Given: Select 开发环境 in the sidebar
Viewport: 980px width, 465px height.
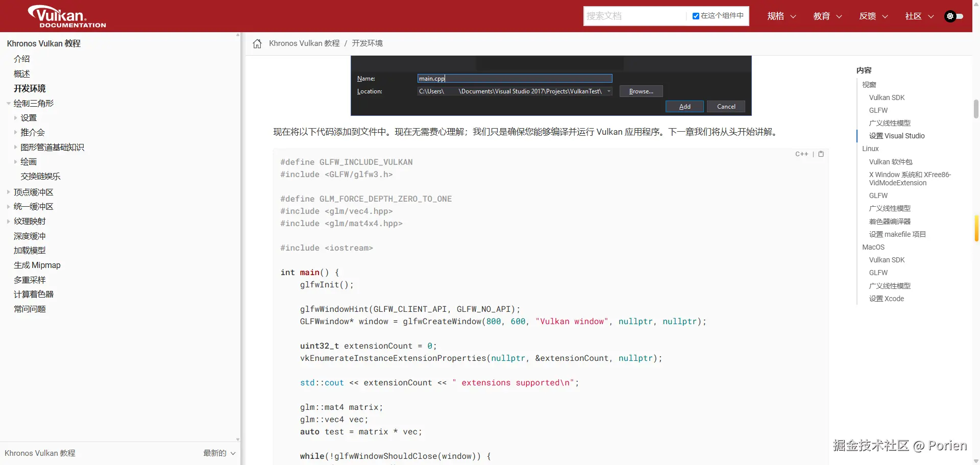Looking at the screenshot, I should coord(30,89).
